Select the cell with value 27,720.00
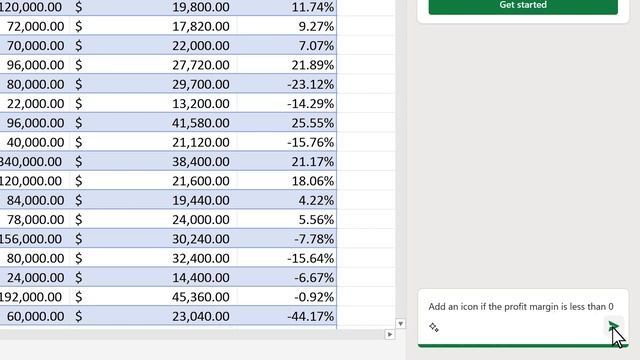640x360 pixels. tap(153, 64)
